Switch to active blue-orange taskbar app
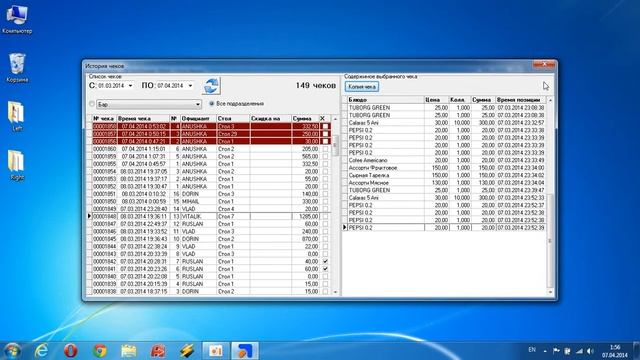640x360 pixels. coord(245,350)
